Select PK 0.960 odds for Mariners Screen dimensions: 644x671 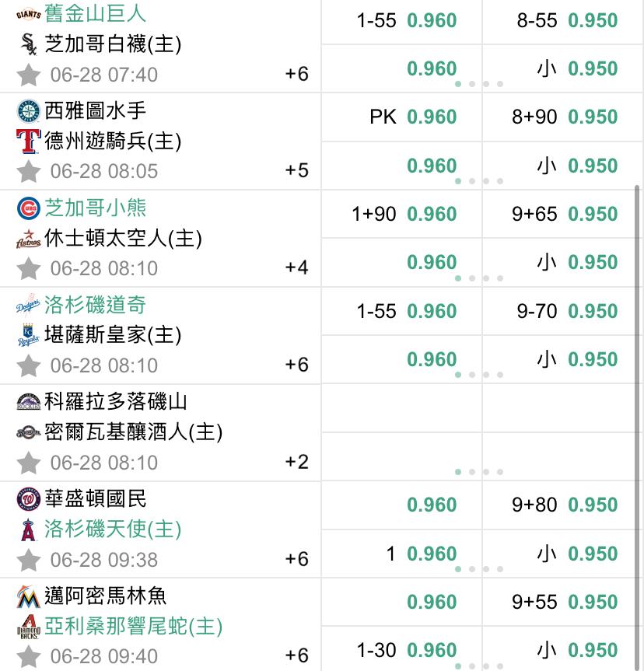click(401, 117)
